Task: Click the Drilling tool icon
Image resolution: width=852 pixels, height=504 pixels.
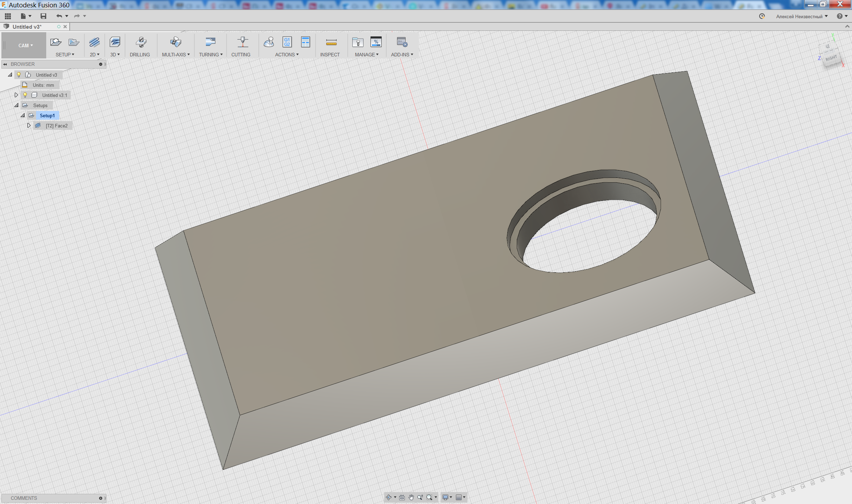Action: [141, 42]
